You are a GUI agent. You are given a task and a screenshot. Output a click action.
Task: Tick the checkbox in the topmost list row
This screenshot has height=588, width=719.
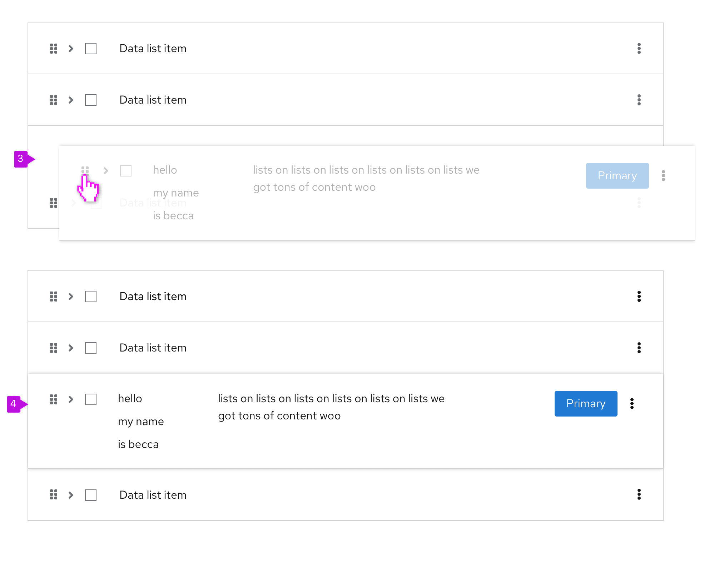(91, 49)
